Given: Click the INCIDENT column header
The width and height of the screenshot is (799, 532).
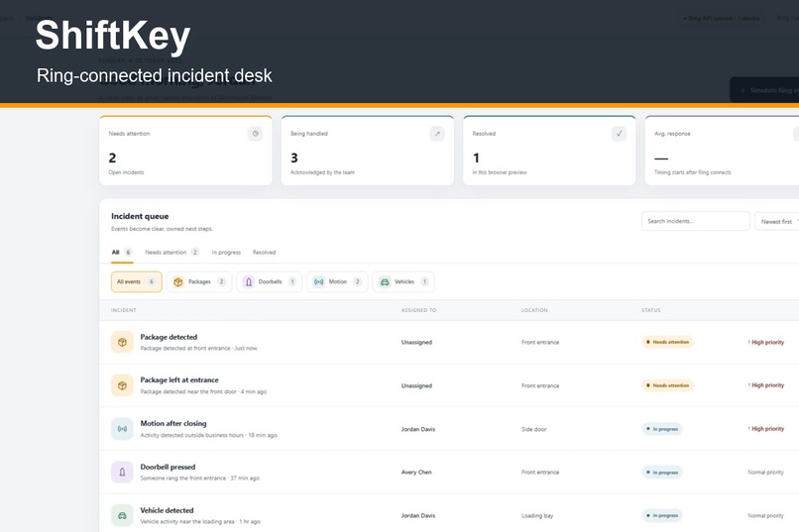Looking at the screenshot, I should pyautogui.click(x=123, y=310).
